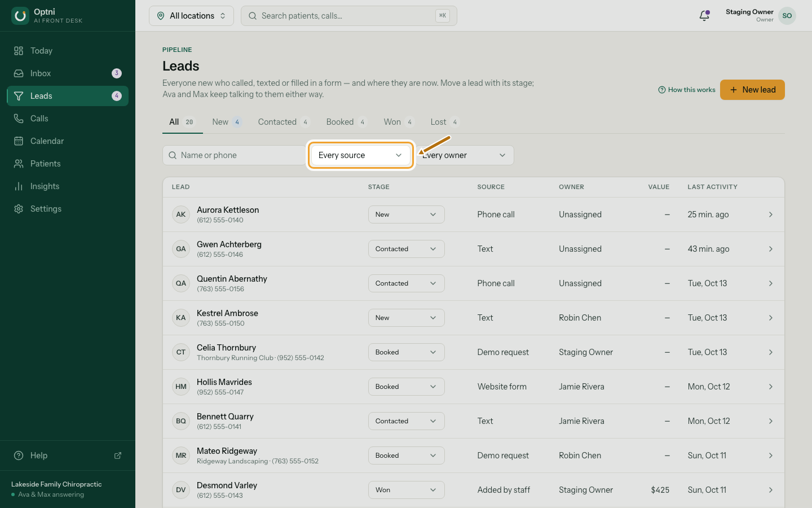Click the HM avatar for Hollis Mavrides
Viewport: 812px width, 508px height.
point(181,387)
